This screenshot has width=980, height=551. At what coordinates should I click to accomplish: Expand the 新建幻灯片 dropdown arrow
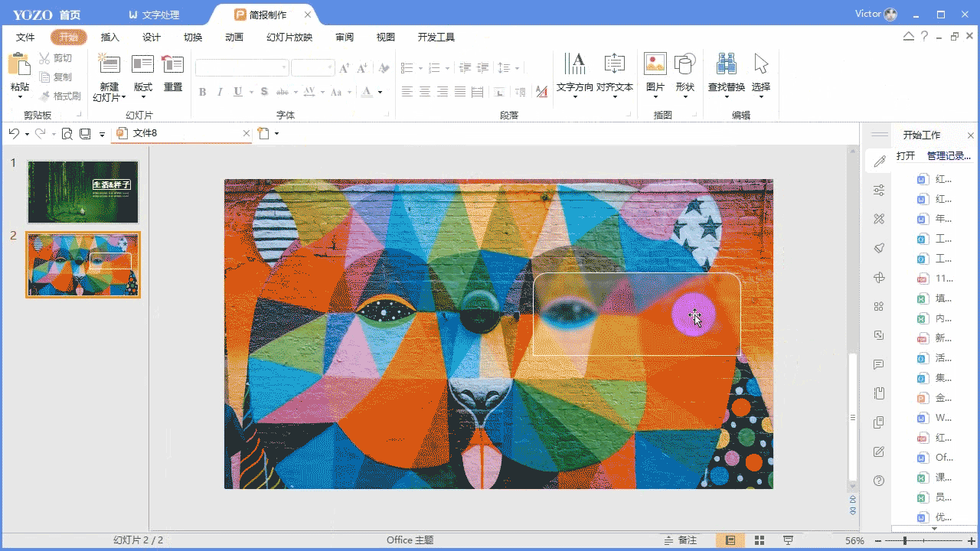[x=122, y=98]
